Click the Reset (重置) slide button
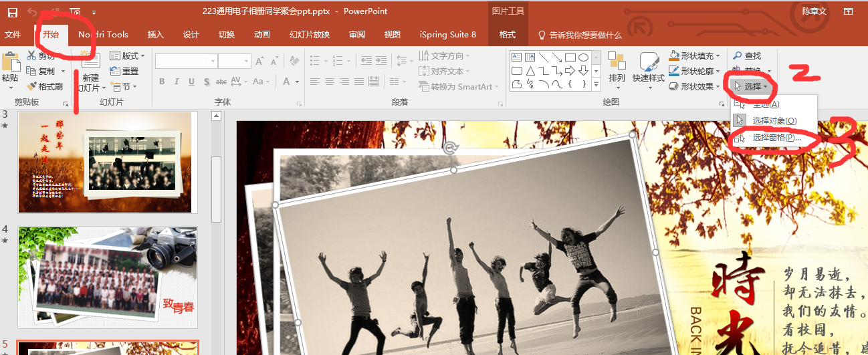The width and height of the screenshot is (868, 355). (x=124, y=71)
